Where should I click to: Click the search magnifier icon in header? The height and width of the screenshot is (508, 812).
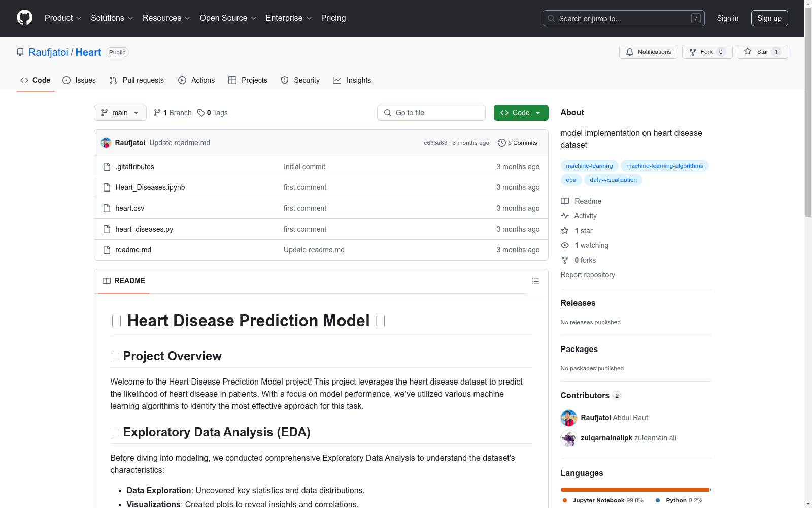[551, 18]
